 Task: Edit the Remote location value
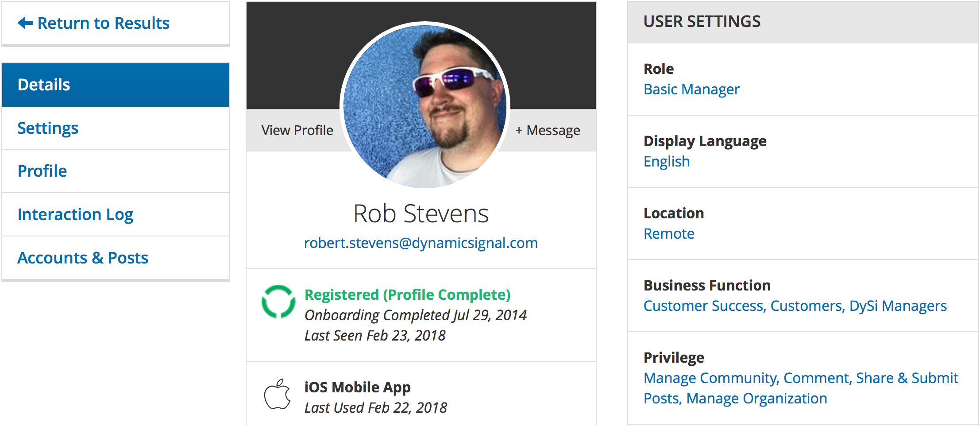pyautogui.click(x=669, y=233)
